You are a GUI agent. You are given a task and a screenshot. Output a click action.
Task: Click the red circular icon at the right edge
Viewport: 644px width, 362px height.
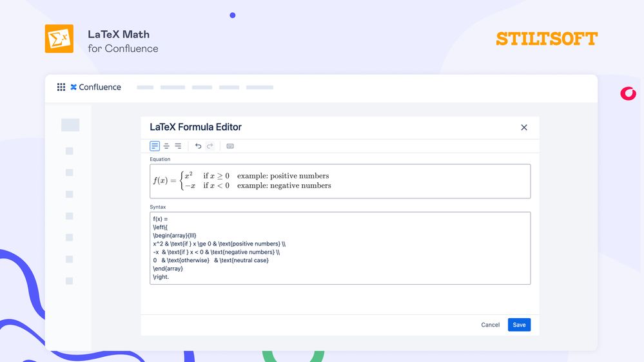(x=628, y=93)
